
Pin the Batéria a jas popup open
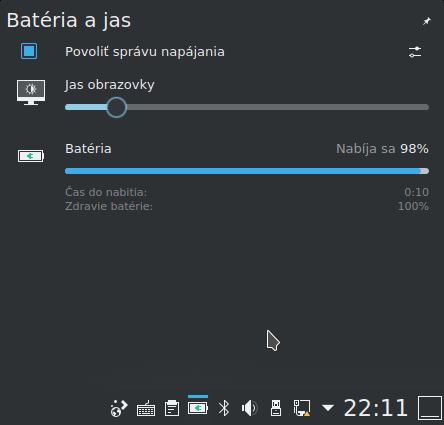427,21
